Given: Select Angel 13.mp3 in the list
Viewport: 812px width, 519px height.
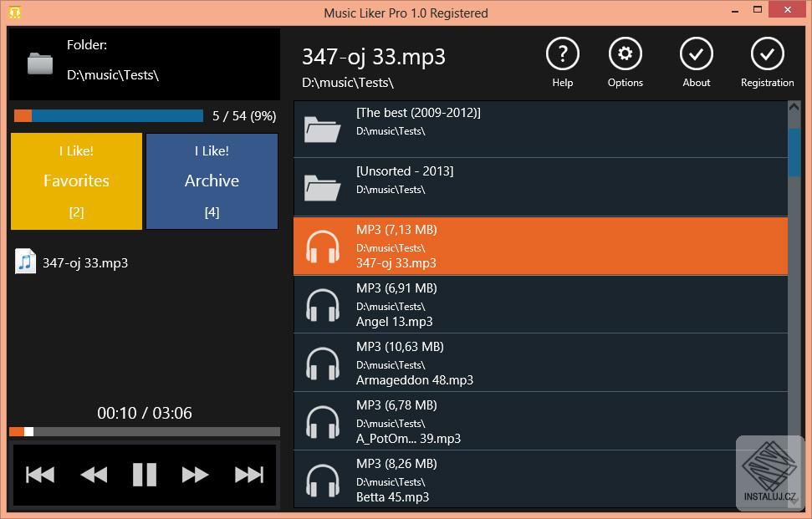Looking at the screenshot, I should pos(540,304).
